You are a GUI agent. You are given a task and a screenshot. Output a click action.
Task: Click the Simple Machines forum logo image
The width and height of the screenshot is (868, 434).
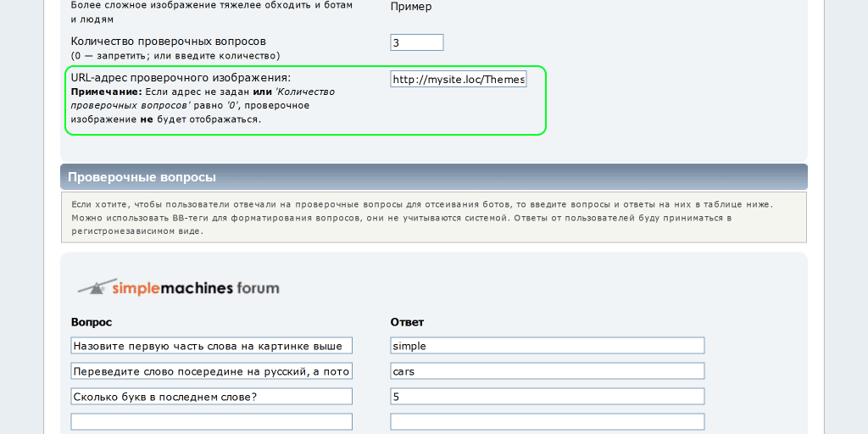pos(178,287)
